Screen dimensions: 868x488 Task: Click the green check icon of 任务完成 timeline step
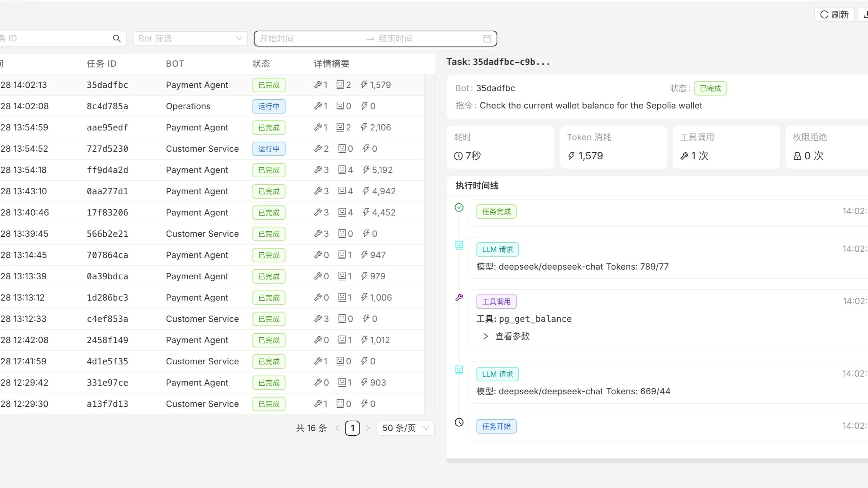[459, 207]
